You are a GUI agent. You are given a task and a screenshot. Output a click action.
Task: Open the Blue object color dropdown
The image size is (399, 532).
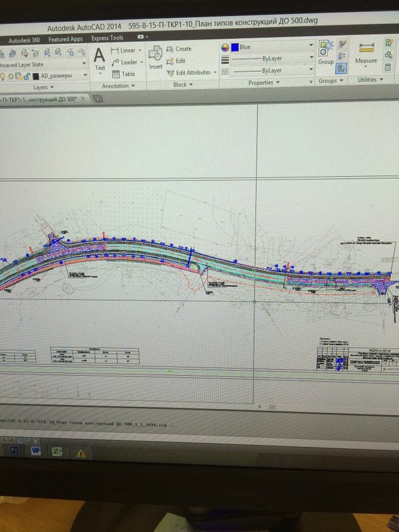272,47
